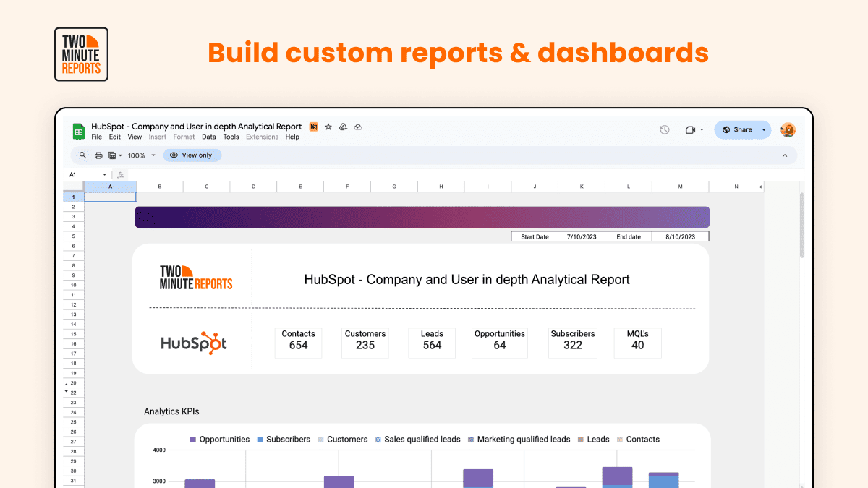
Task: Click the Contacts 654 KPI card
Action: (298, 343)
